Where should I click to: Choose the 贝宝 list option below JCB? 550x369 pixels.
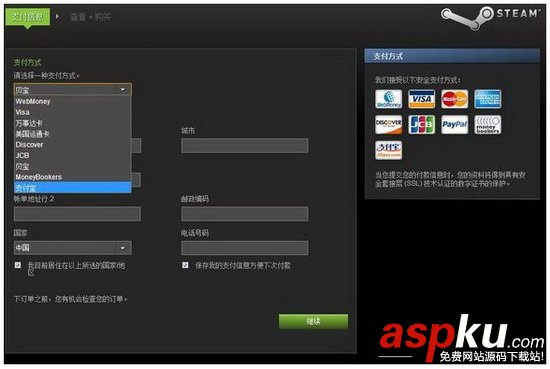73,166
